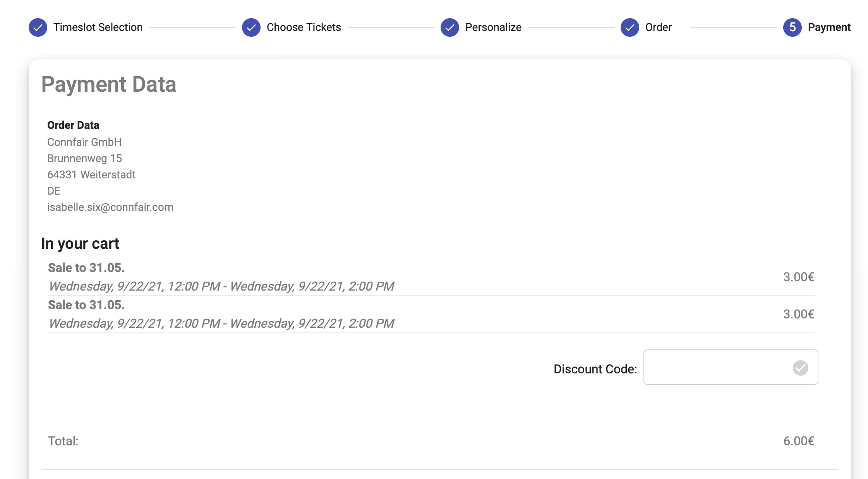
Task: Click the first item's 3.00€ price
Action: (798, 277)
